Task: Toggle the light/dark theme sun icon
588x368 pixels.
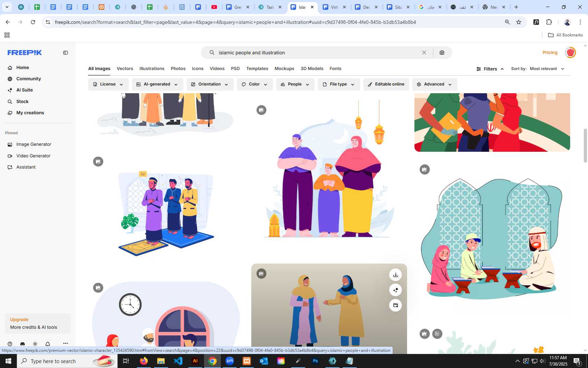Action: 35,344
